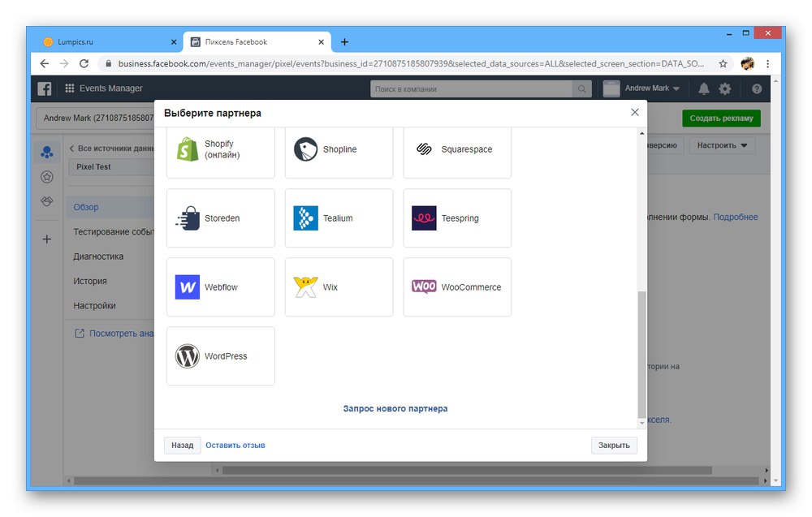Viewport: 812px width, 517px height.
Task: Click the search magnifier icon
Action: pyautogui.click(x=582, y=89)
